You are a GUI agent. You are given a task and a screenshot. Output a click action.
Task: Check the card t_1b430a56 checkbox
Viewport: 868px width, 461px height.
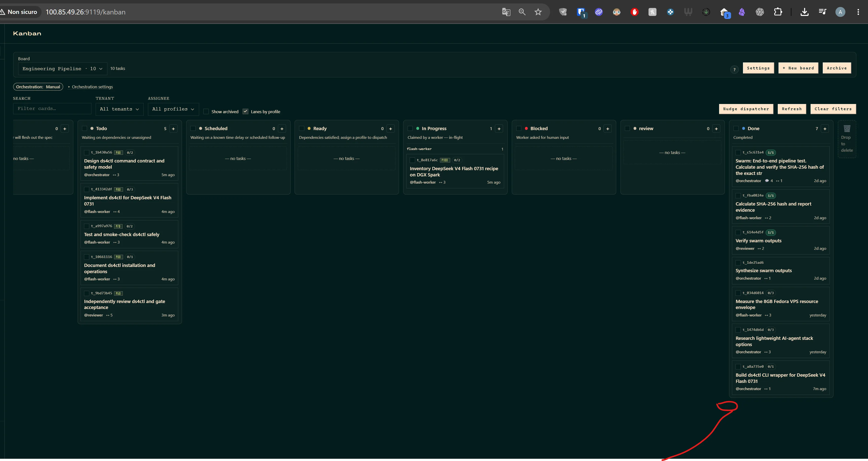pyautogui.click(x=87, y=153)
